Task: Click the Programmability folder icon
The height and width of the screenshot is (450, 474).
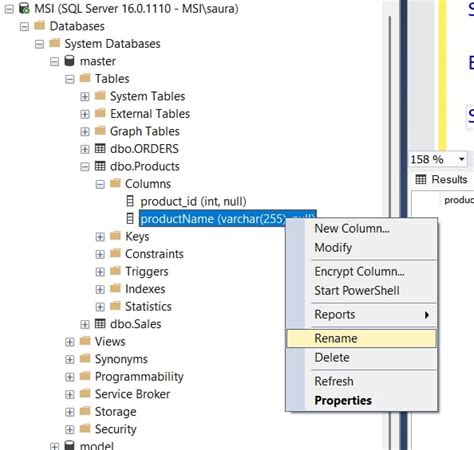Action: click(x=85, y=376)
